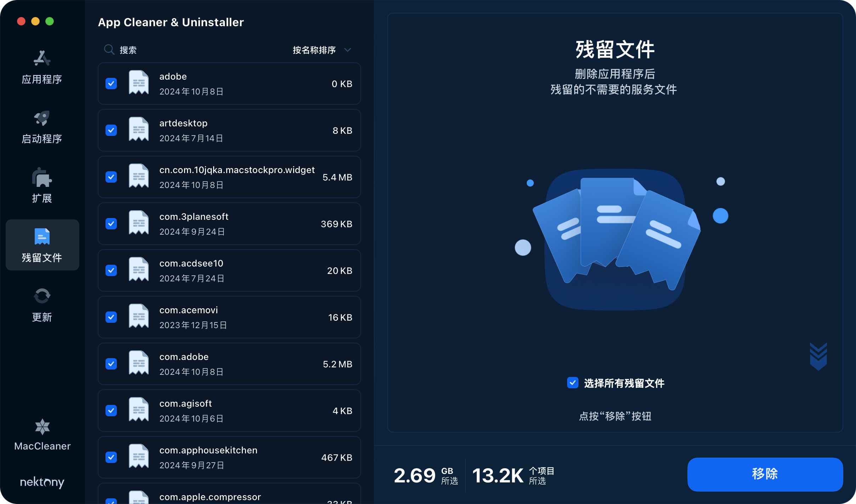Open the 应用程序 section in the sidebar
This screenshot has width=856, height=504.
click(x=42, y=67)
